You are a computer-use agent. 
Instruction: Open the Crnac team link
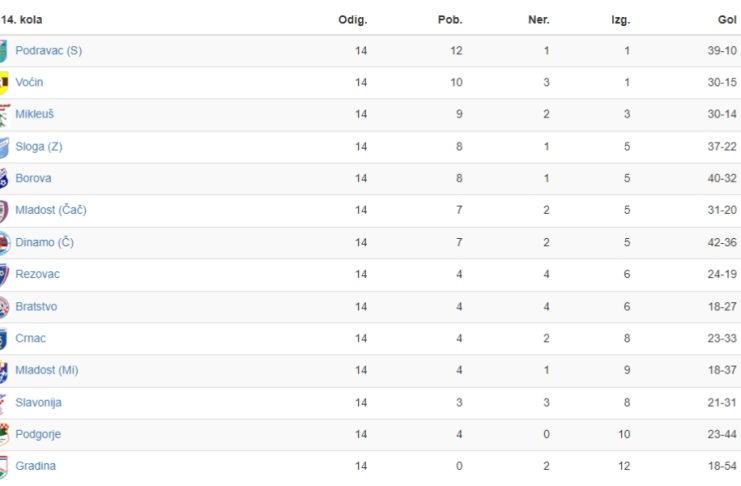(x=30, y=338)
